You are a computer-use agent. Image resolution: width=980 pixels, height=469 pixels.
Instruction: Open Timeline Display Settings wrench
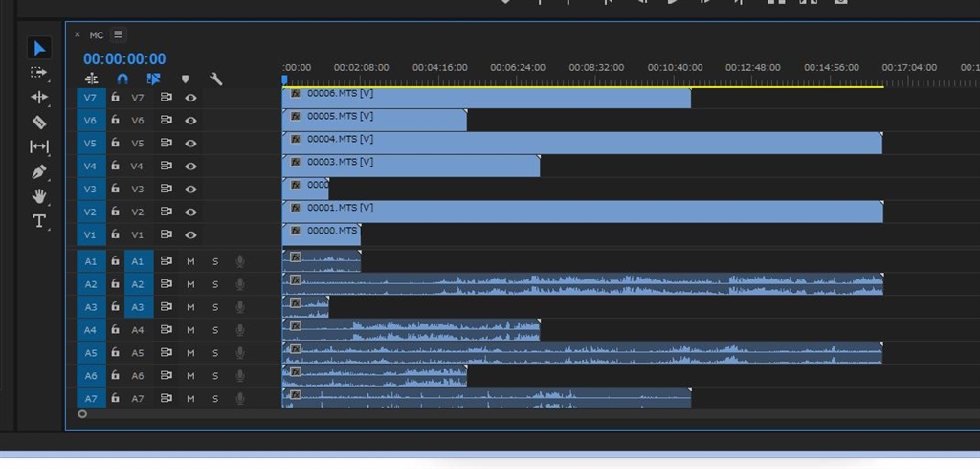pyautogui.click(x=215, y=78)
